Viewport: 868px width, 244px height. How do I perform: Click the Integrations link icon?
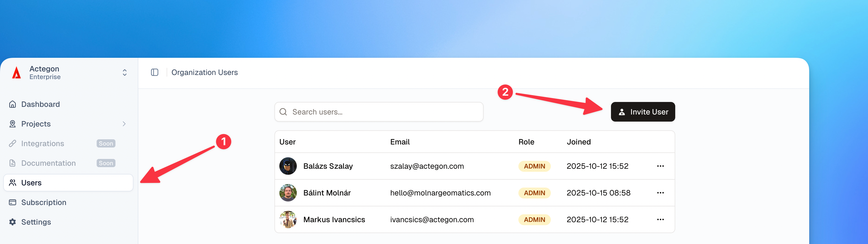click(13, 143)
